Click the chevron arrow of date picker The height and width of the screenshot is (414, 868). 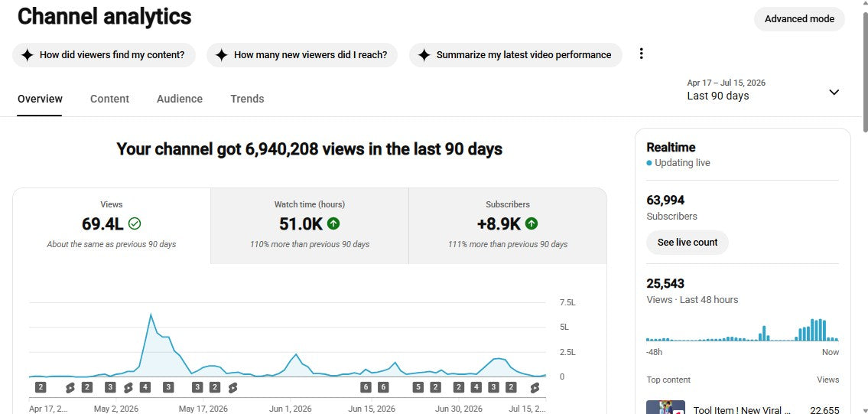[834, 92]
